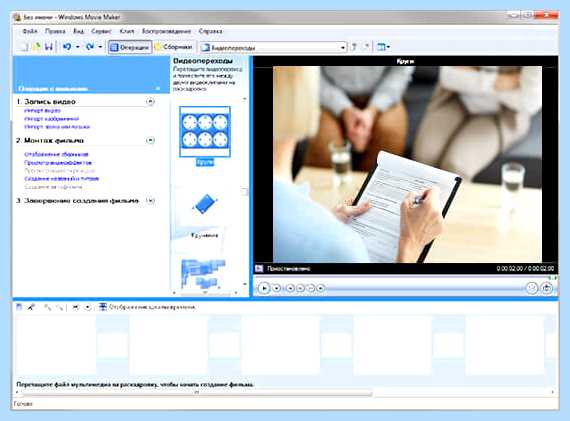Click the Rewind storyboard button
This screenshot has height=421, width=570.
coord(76,308)
